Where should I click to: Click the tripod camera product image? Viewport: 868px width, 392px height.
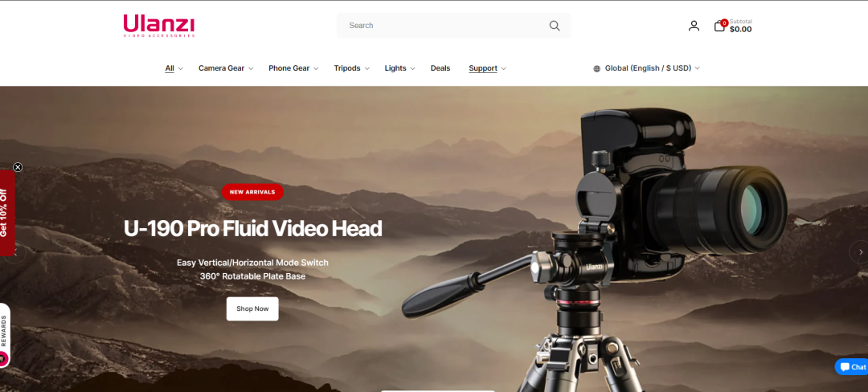point(595,249)
